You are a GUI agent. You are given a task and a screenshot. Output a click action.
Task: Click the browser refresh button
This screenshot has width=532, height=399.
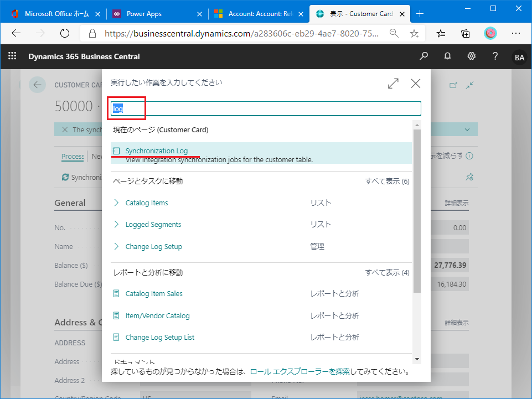65,33
